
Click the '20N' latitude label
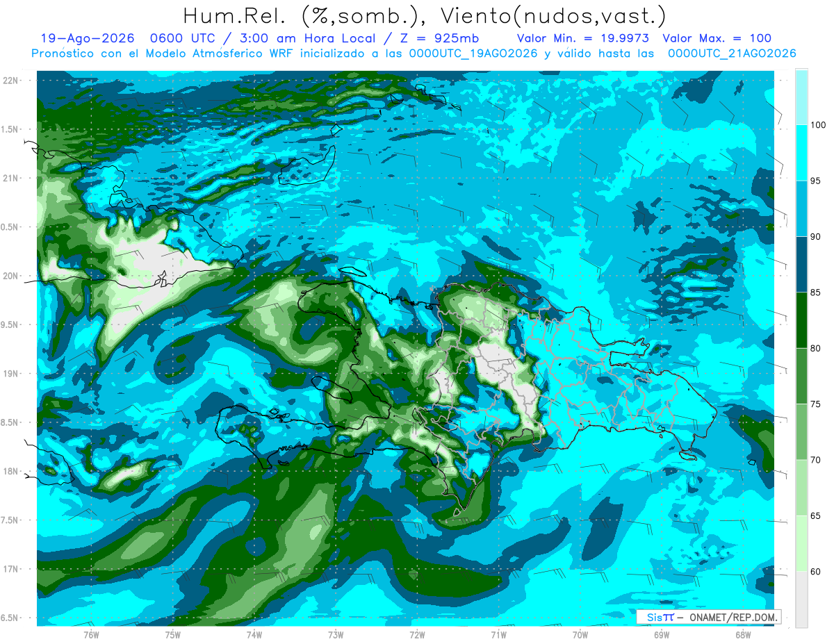[11, 276]
